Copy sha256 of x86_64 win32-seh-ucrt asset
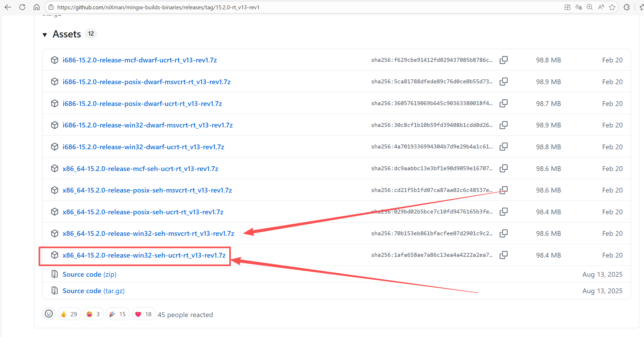Image resolution: width=644 pixels, height=337 pixels. 503,255
